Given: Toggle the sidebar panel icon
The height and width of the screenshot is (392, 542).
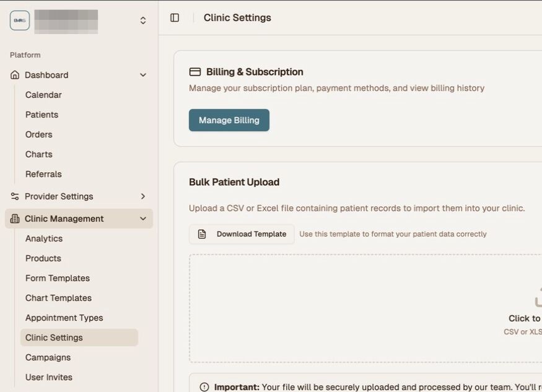Looking at the screenshot, I should pos(175,18).
